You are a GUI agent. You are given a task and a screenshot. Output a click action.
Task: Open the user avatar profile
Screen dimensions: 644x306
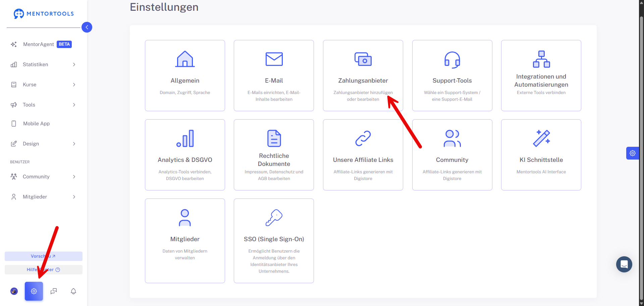point(14,291)
